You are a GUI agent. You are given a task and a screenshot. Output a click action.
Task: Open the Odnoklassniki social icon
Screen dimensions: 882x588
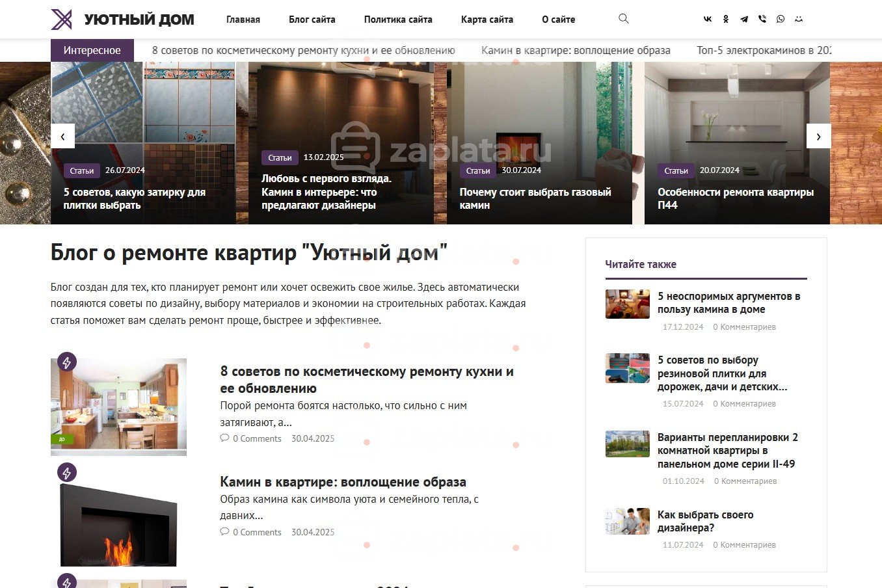[x=726, y=20]
